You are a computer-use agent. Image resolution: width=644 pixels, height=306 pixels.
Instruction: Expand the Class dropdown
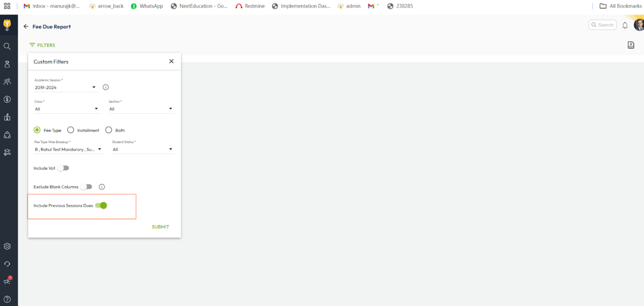pyautogui.click(x=67, y=109)
